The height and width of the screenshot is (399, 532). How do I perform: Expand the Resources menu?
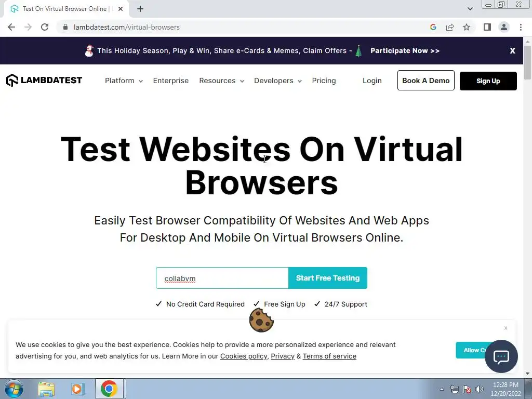point(221,81)
